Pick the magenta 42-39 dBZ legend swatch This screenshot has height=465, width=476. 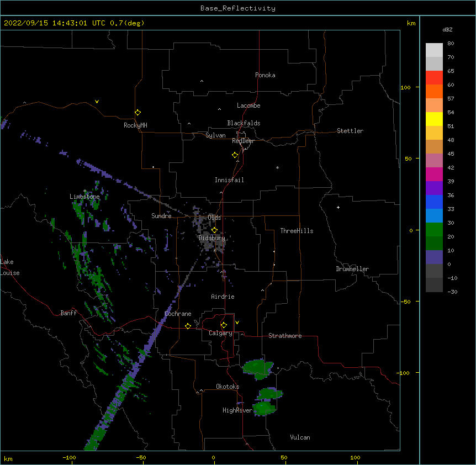coord(434,174)
